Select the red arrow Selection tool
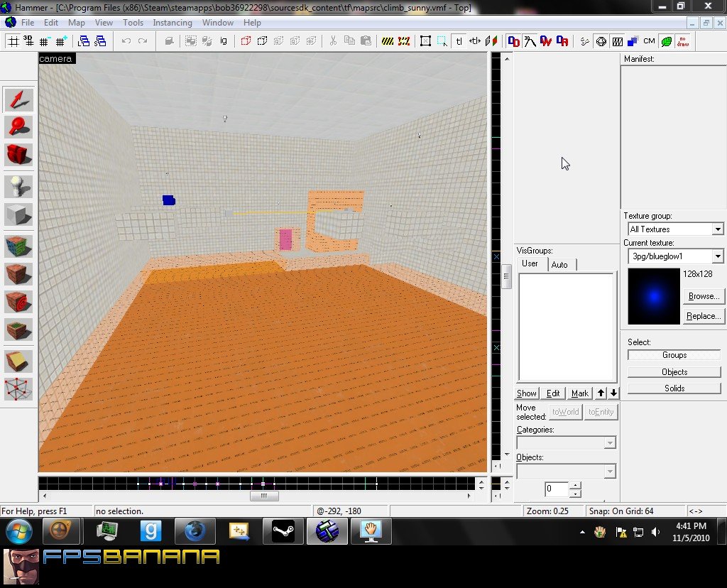Image resolution: width=727 pixels, height=588 pixels. point(18,99)
